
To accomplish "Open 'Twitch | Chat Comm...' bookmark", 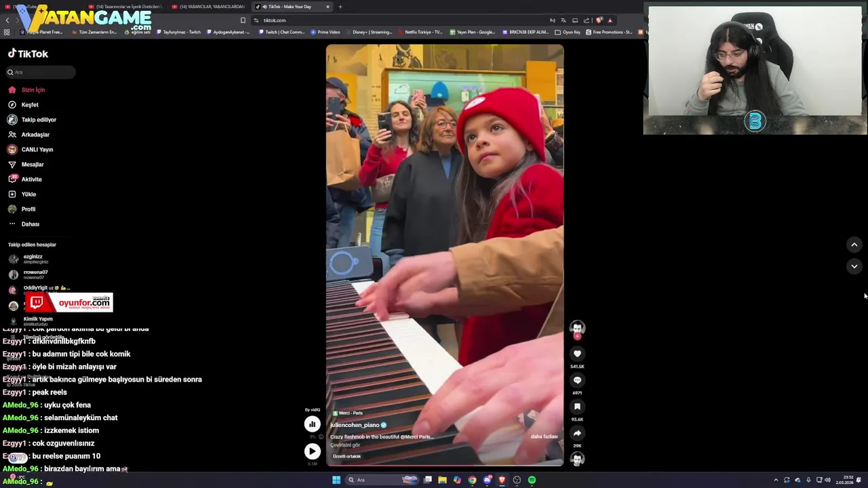I will click(x=281, y=32).
